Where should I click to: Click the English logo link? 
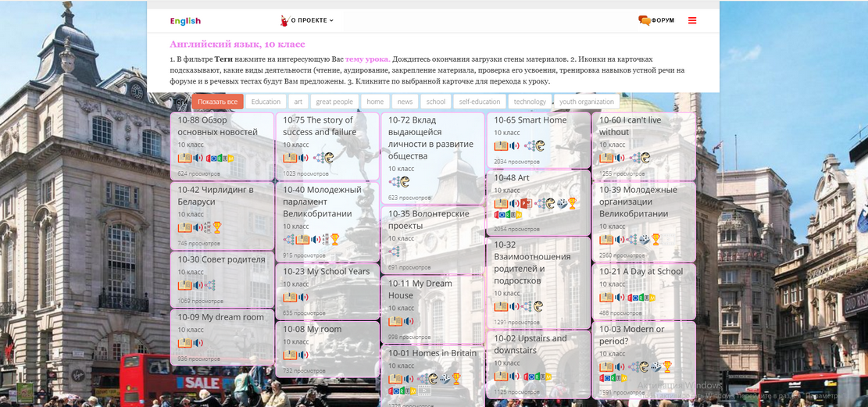coord(185,21)
